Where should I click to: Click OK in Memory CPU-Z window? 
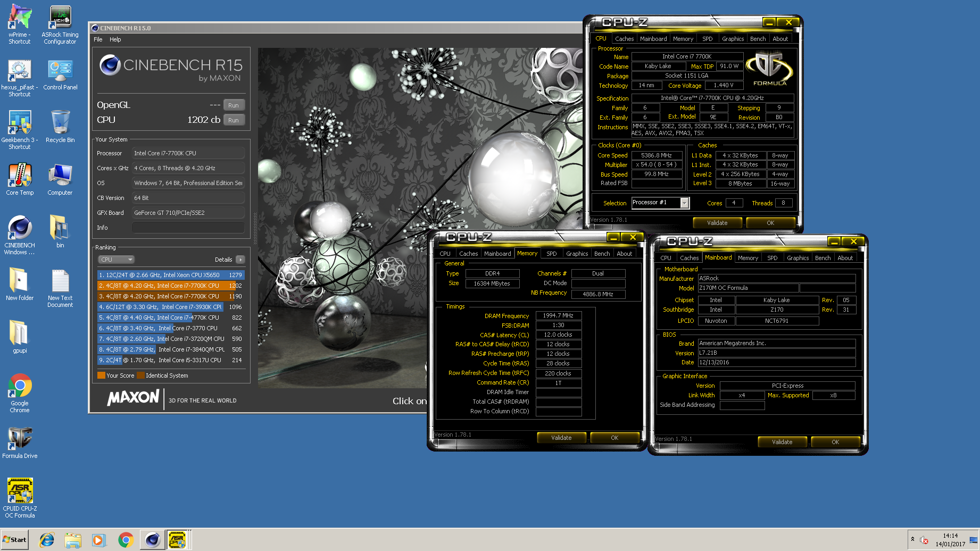coord(614,438)
